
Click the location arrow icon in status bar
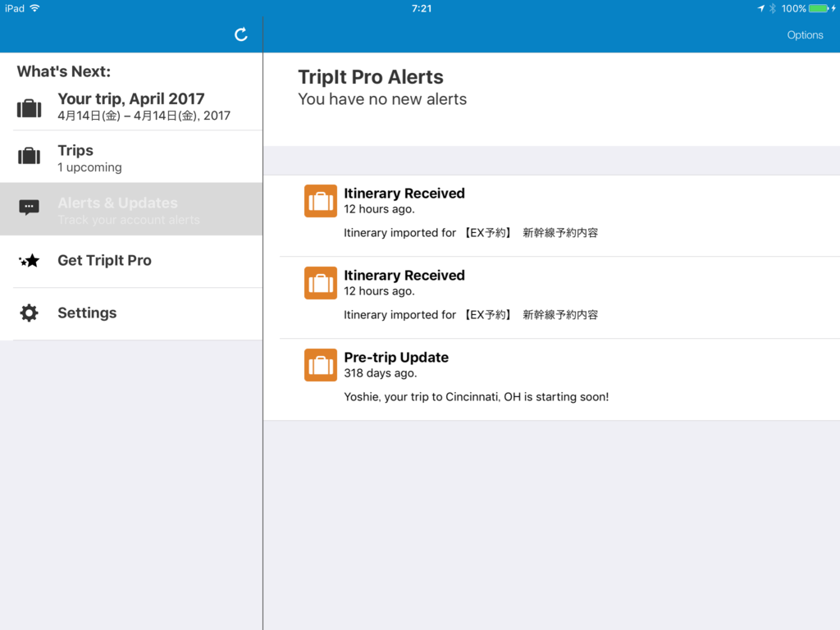[x=760, y=8]
